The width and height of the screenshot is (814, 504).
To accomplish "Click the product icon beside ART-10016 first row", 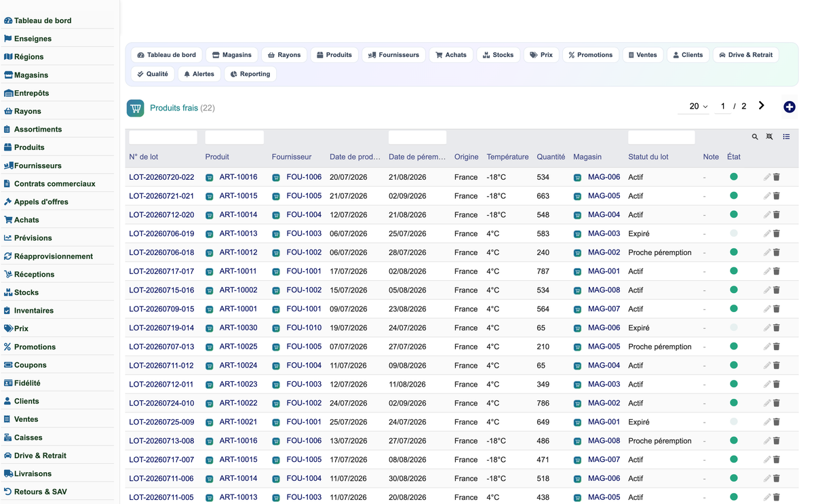I will coord(210,178).
